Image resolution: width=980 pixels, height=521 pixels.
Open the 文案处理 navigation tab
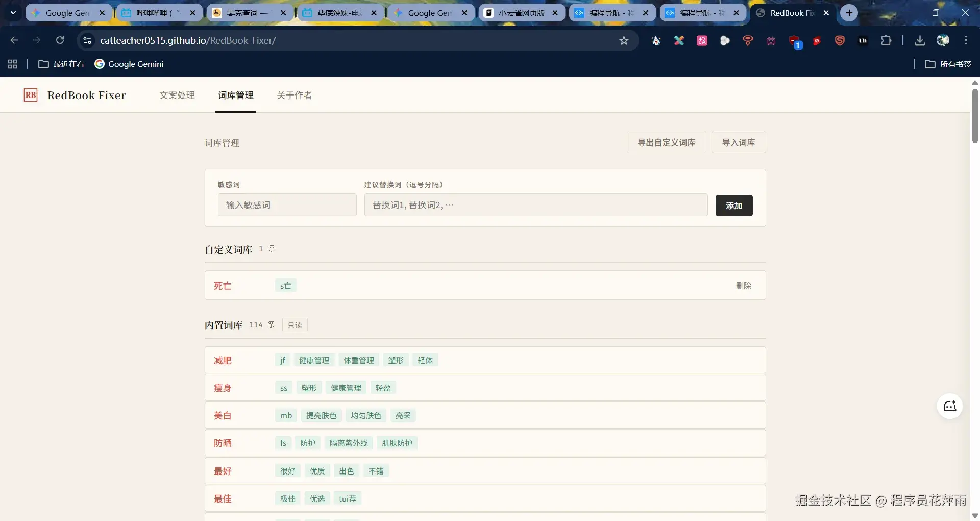(177, 95)
